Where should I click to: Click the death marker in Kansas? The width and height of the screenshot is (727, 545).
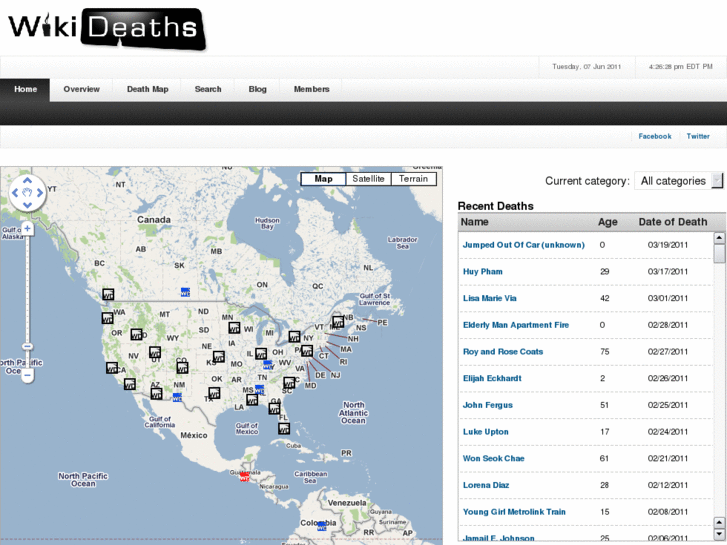(x=218, y=357)
